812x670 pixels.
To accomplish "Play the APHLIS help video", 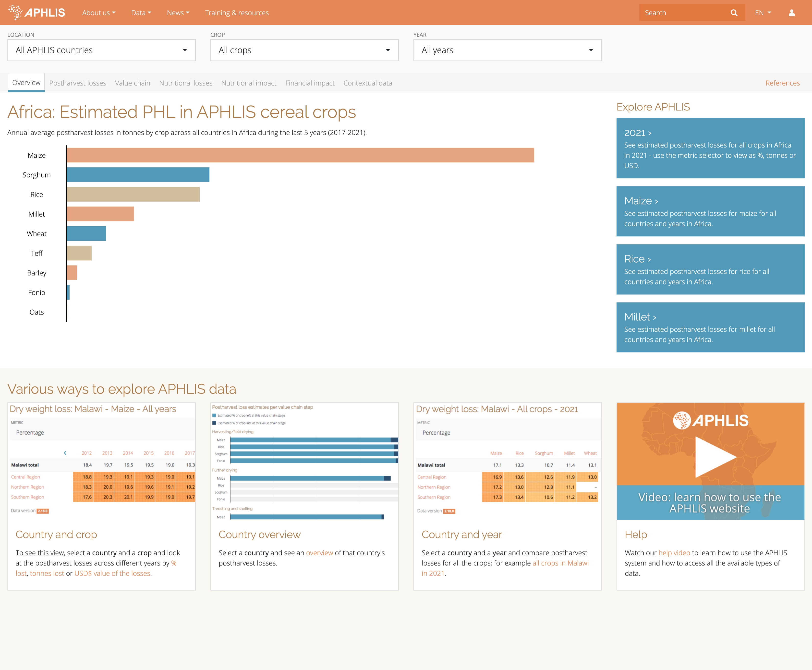I will pyautogui.click(x=715, y=457).
